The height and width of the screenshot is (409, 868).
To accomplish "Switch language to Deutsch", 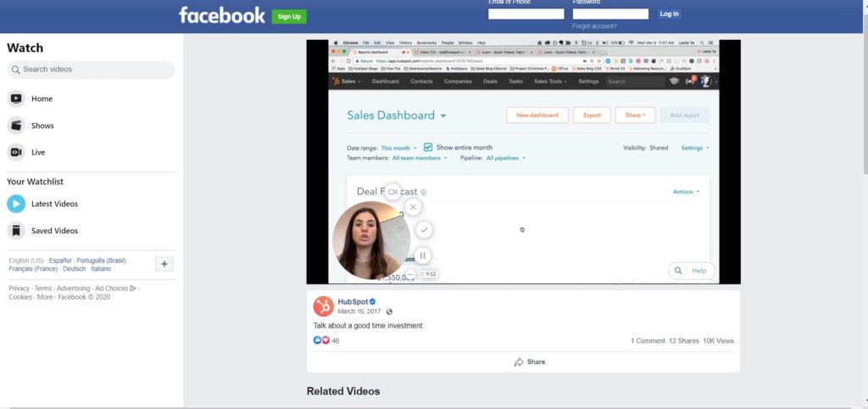I will click(75, 269).
